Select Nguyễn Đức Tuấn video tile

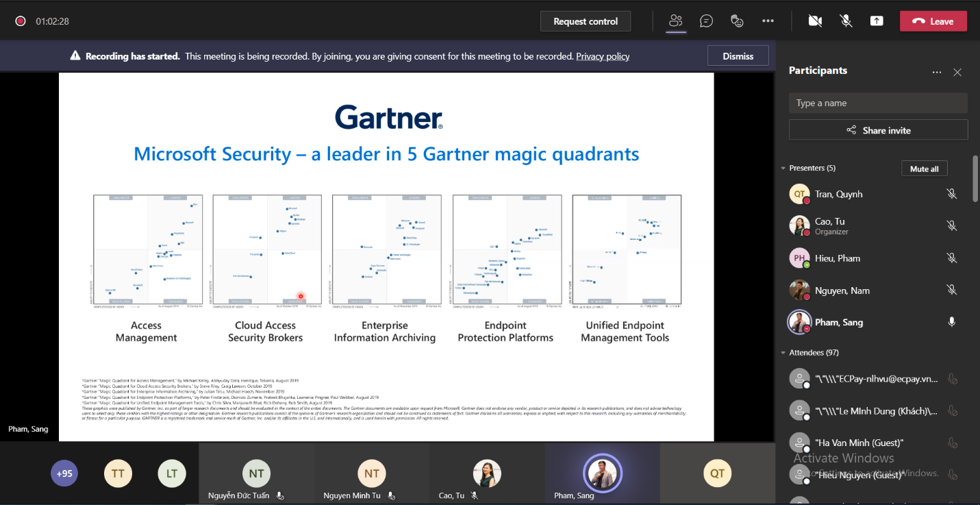(x=256, y=473)
